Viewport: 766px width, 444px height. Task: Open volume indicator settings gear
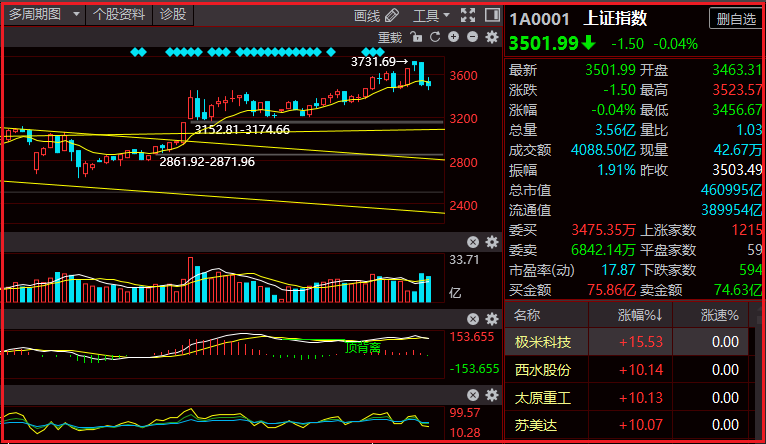pyautogui.click(x=491, y=242)
